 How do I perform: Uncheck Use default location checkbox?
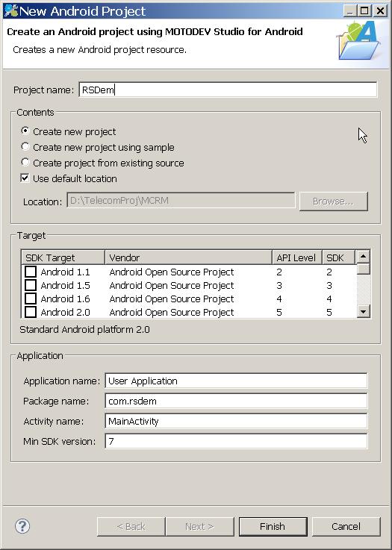click(25, 178)
